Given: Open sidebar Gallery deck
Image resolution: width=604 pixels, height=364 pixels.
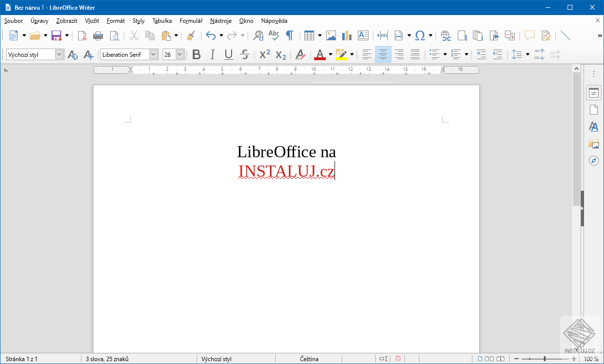Looking at the screenshot, I should pos(594,144).
